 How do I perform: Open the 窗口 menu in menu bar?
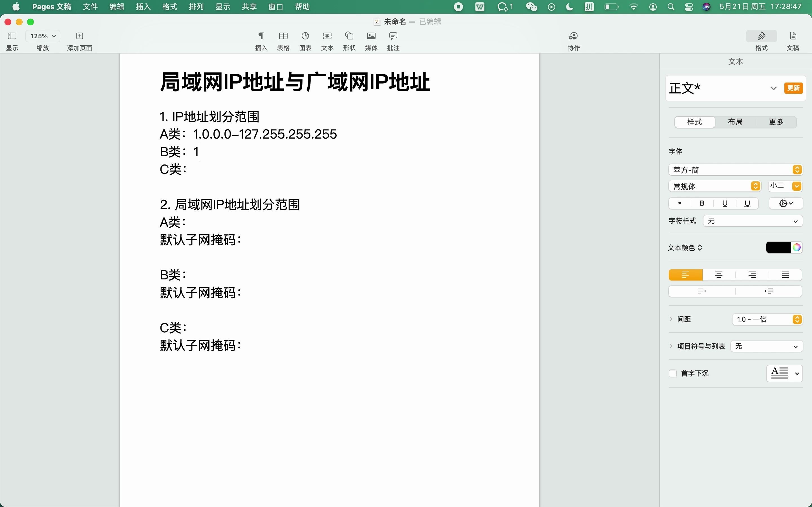275,6
